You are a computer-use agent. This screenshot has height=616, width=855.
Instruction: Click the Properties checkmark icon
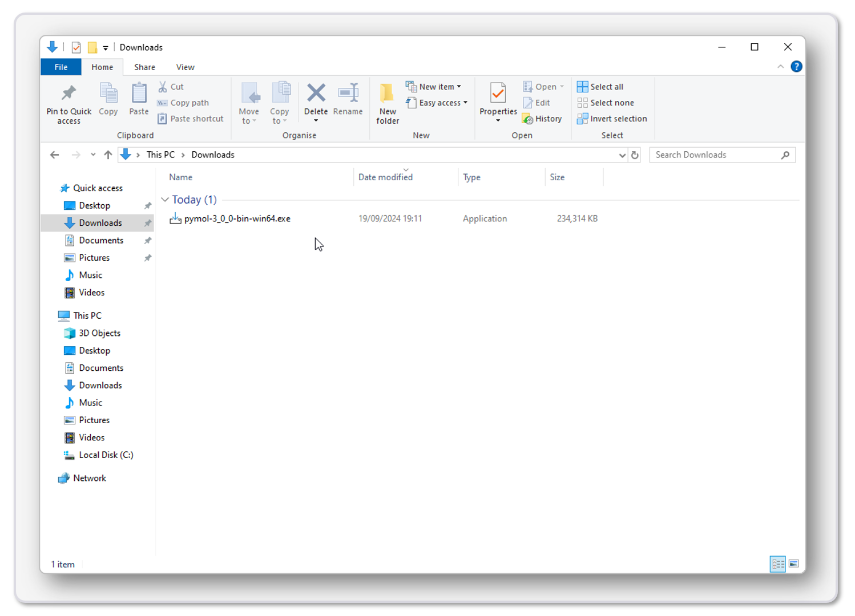point(498,92)
